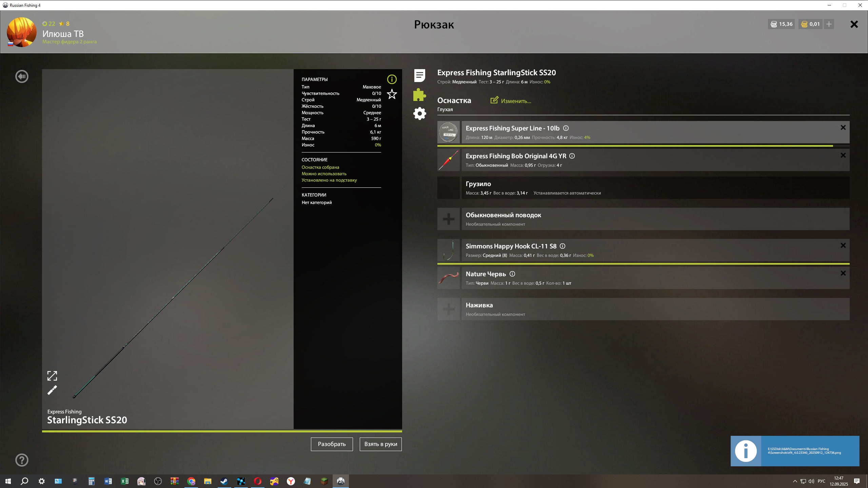The image size is (868, 488).
Task: Click the gold coins balance 0,01
Action: pyautogui.click(x=810, y=24)
